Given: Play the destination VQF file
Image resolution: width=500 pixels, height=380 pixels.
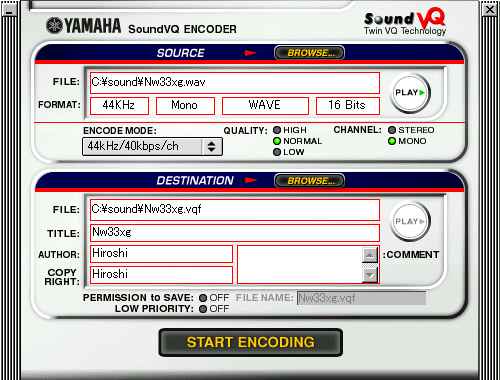Looking at the screenshot, I should [410, 221].
